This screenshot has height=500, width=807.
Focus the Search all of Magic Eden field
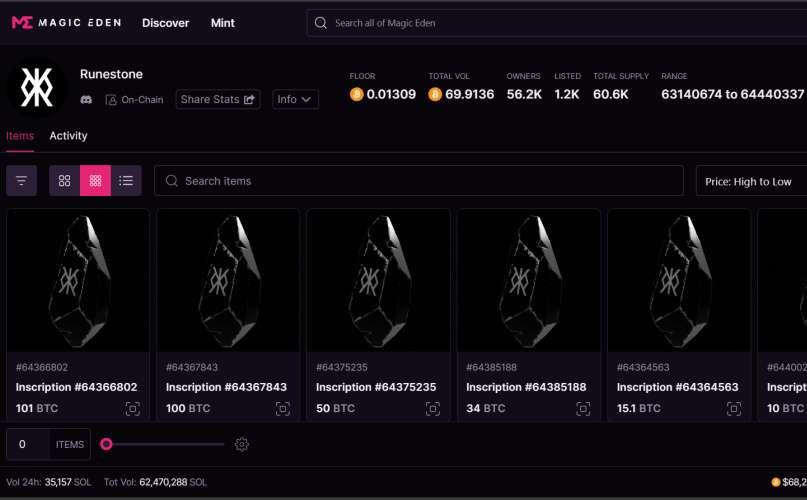pyautogui.click(x=557, y=23)
